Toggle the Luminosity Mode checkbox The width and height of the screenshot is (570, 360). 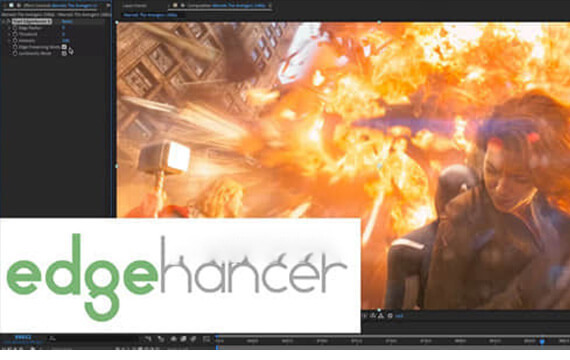(64, 53)
